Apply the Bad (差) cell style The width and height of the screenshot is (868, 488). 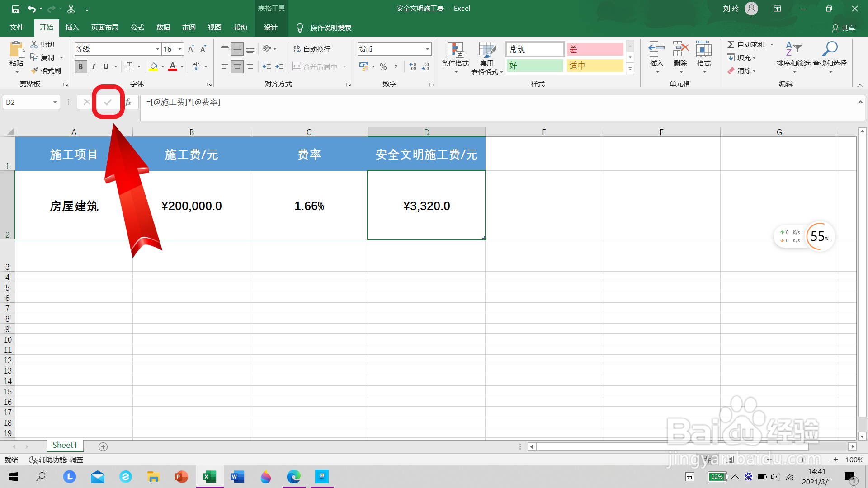[594, 49]
